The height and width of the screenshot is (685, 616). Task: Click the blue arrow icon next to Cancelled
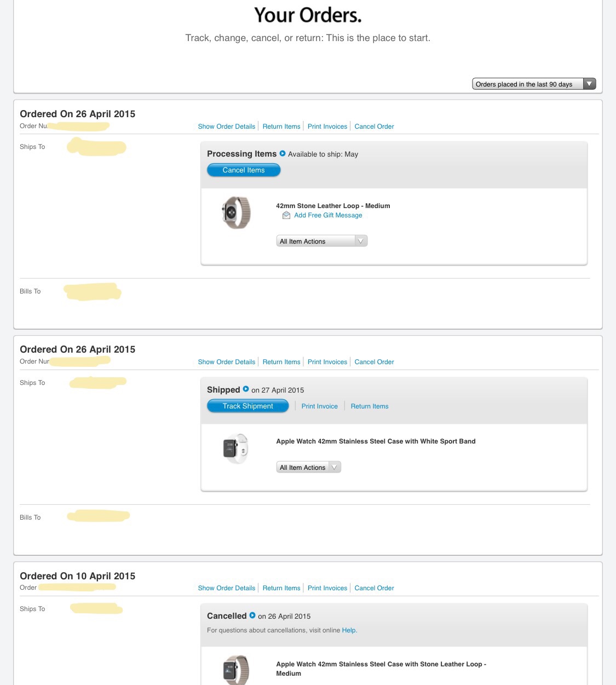pyautogui.click(x=252, y=615)
